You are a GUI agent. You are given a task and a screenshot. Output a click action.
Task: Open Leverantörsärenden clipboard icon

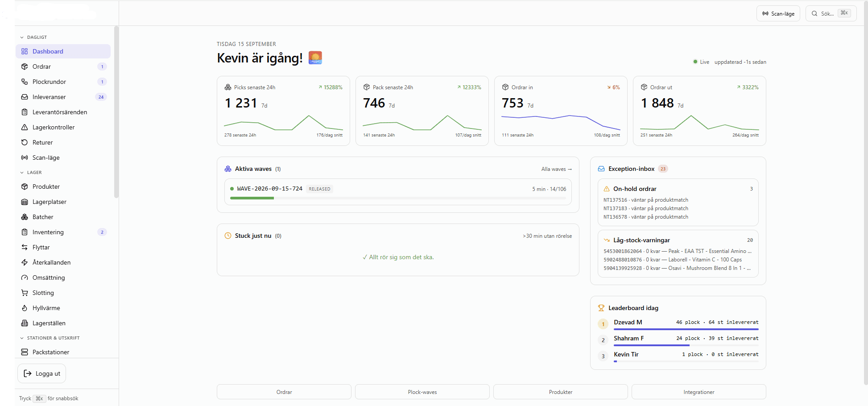click(x=25, y=112)
